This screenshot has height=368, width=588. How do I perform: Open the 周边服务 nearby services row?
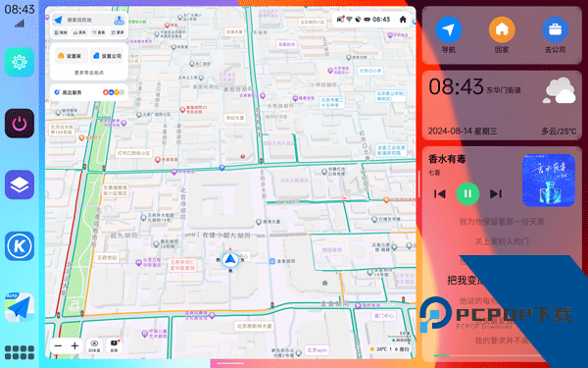[x=89, y=92]
